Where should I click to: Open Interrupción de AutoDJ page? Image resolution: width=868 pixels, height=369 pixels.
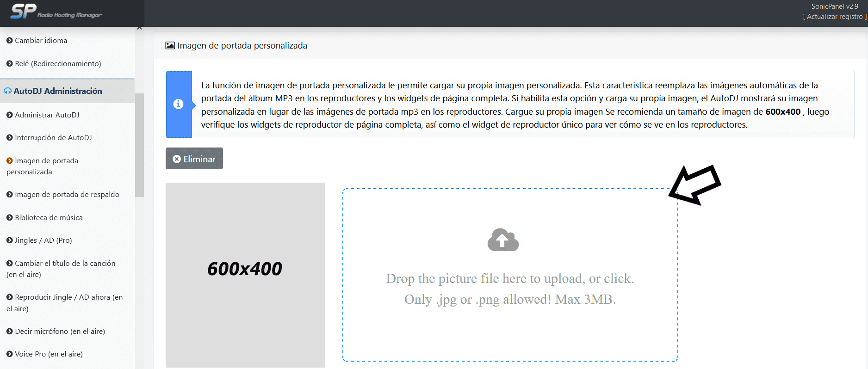(53, 138)
